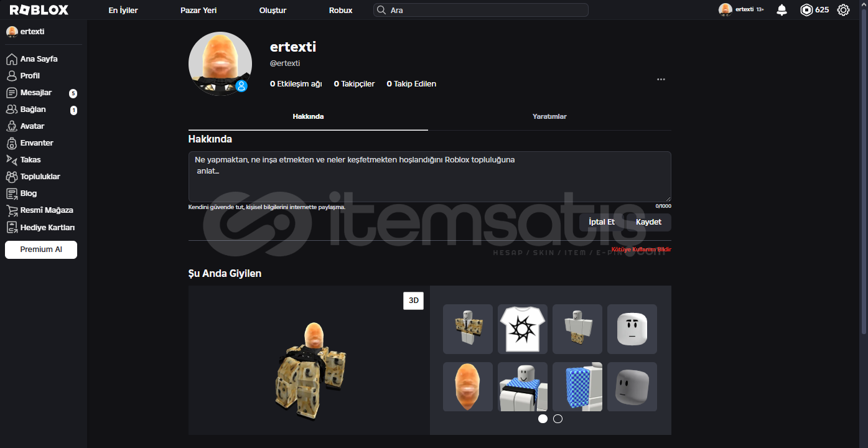Click the Kaydet button
This screenshot has width=868, height=448.
point(648,222)
